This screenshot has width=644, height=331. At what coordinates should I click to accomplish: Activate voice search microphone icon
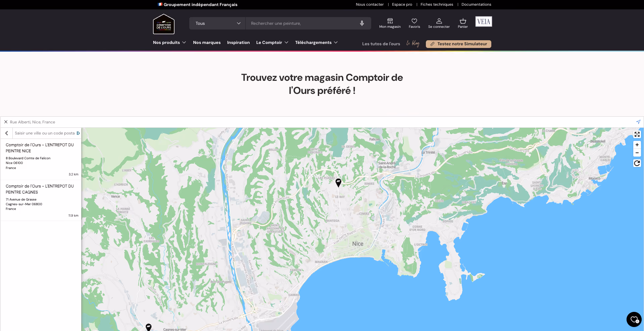click(362, 23)
